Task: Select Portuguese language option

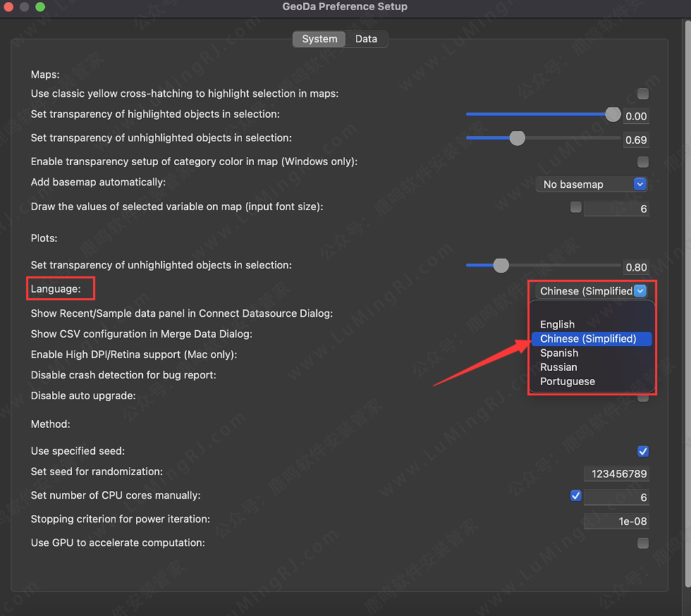Action: [568, 381]
